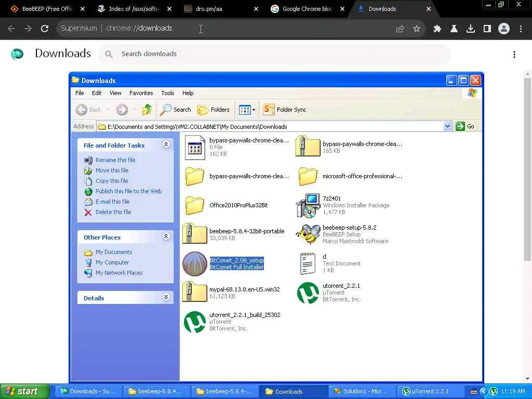Open the browser three-dot menu
The width and height of the screenshot is (532, 399).
[521, 29]
